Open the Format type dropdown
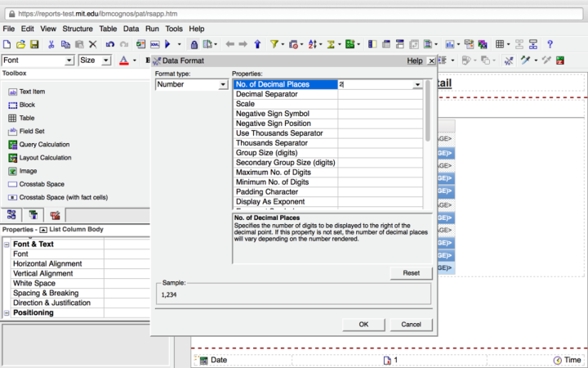Viewport: 588px width, 368px height. pos(222,84)
